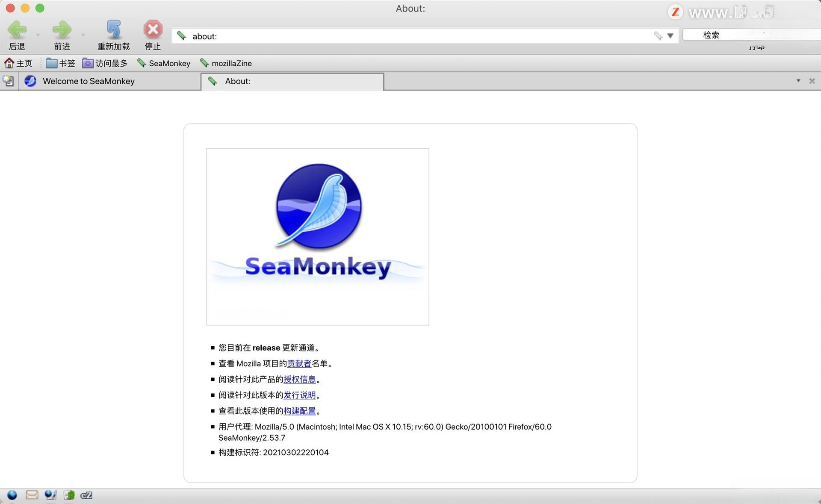
Task: Open the mozillaZine bookmark
Action: (x=225, y=63)
